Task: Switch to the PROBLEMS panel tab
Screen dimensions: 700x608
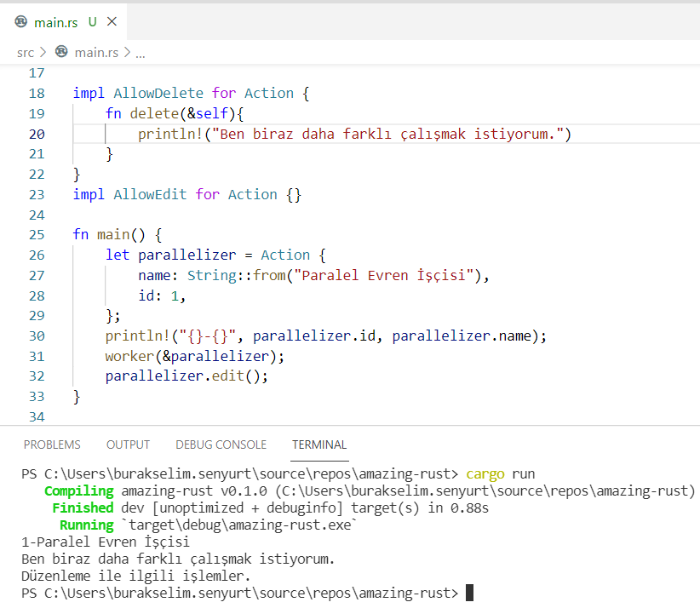Action: 52,445
